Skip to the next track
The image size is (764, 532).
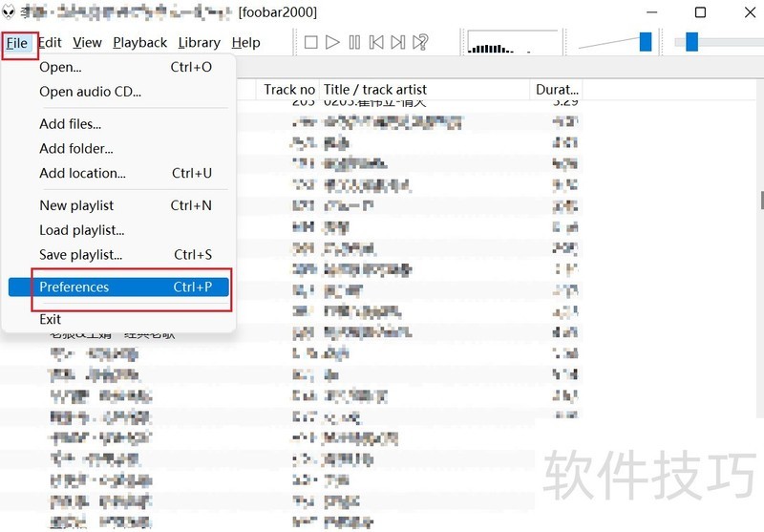(398, 42)
